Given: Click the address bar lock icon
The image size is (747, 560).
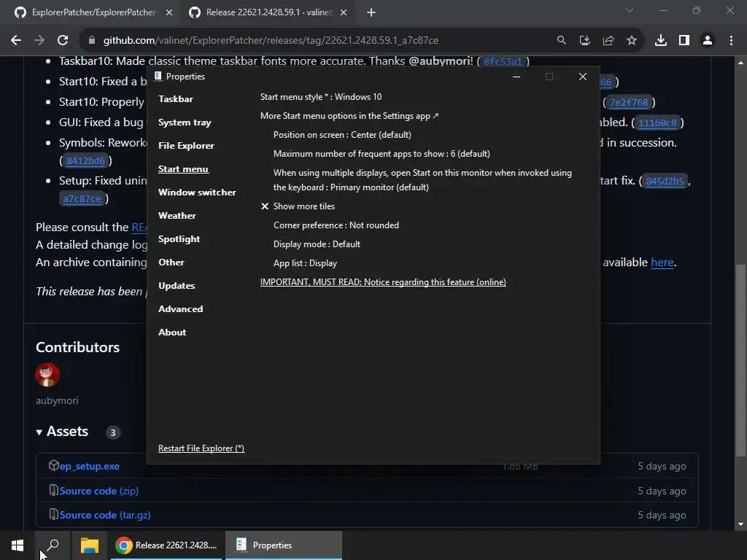Looking at the screenshot, I should (92, 41).
